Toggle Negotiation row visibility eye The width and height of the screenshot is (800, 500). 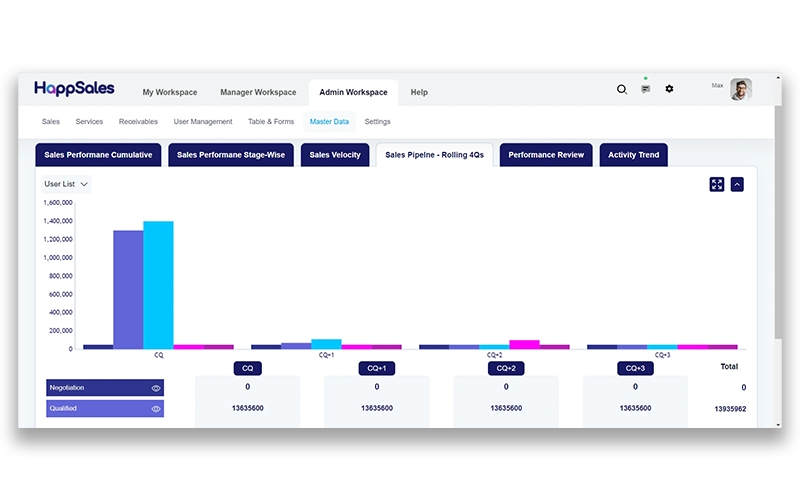pyautogui.click(x=156, y=388)
